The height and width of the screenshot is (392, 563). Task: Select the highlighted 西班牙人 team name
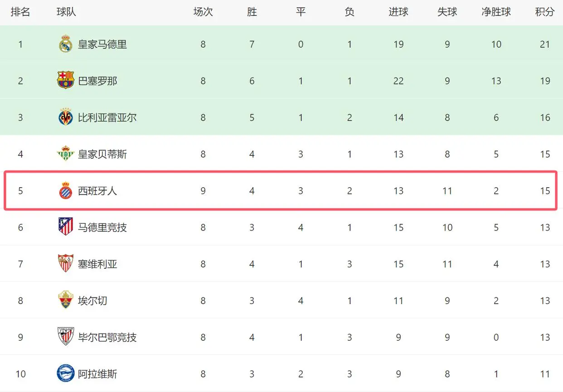point(97,191)
